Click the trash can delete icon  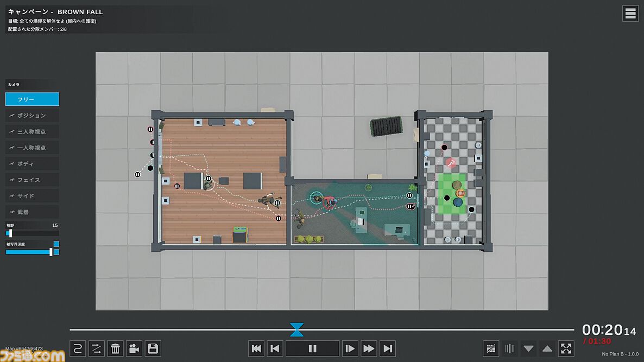[x=116, y=348]
